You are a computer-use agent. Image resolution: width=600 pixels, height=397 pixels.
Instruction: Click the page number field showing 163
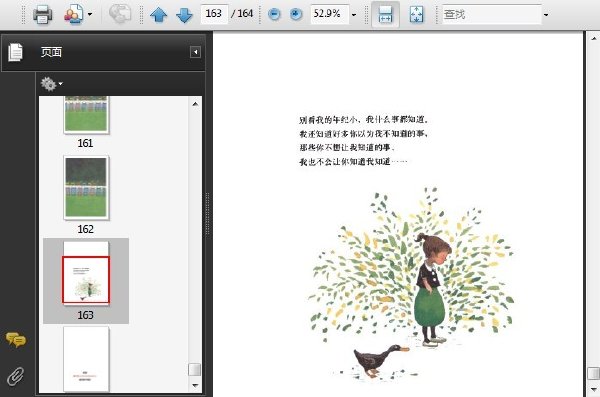pyautogui.click(x=214, y=14)
